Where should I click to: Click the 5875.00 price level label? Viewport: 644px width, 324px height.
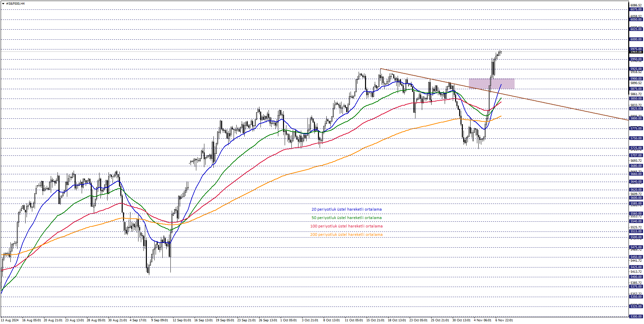point(636,89)
